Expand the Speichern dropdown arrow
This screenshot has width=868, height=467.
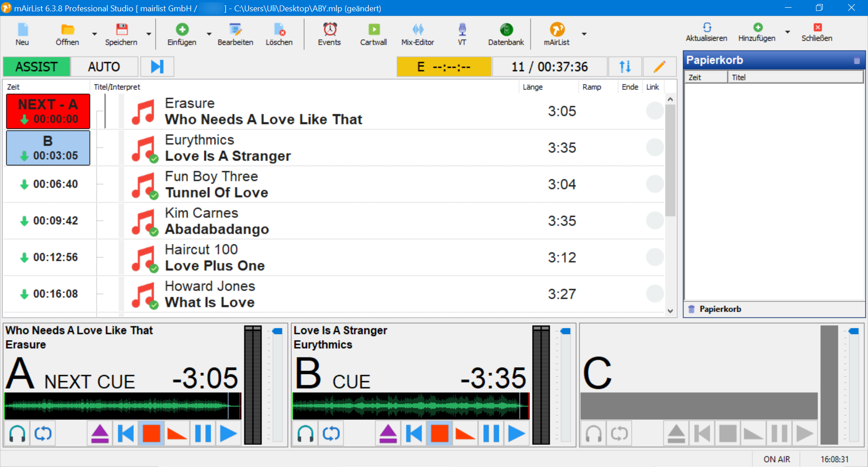click(x=149, y=34)
